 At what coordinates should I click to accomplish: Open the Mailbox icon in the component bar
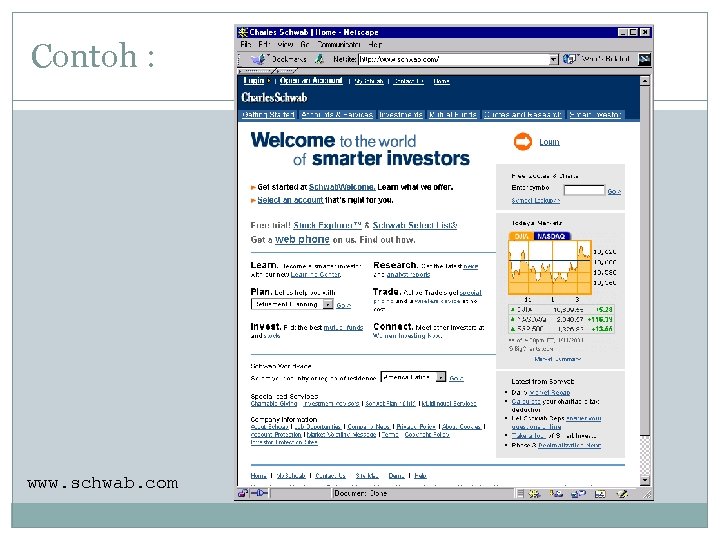click(x=556, y=494)
